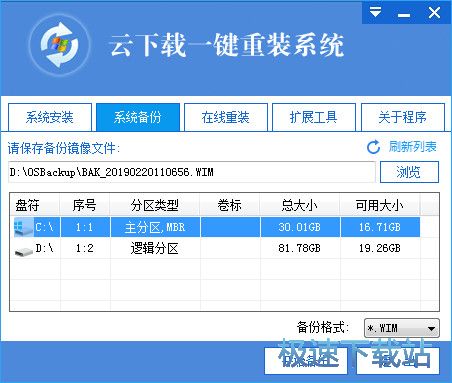The width and height of the screenshot is (452, 383).
Task: Click the 浏览 browse button
Action: click(409, 172)
